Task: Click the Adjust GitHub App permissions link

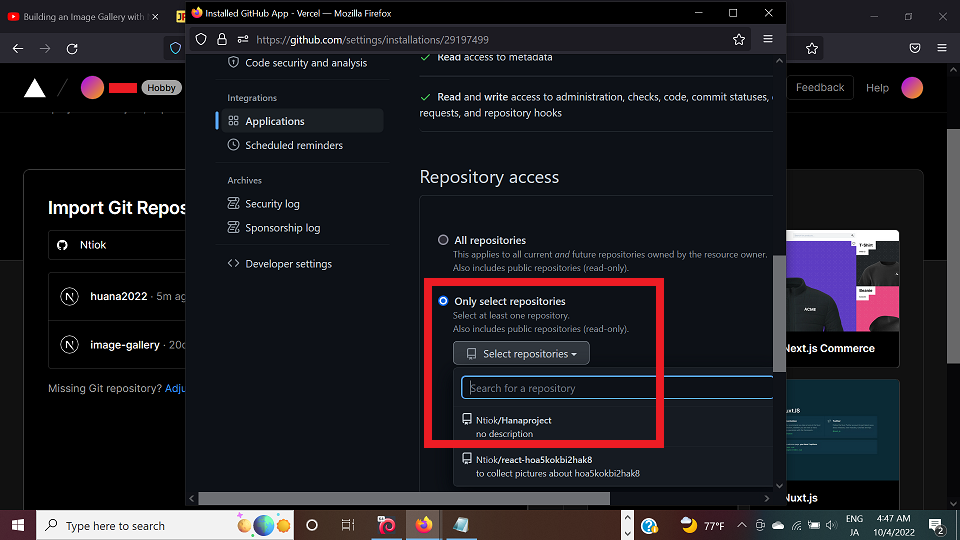Action: (x=175, y=388)
